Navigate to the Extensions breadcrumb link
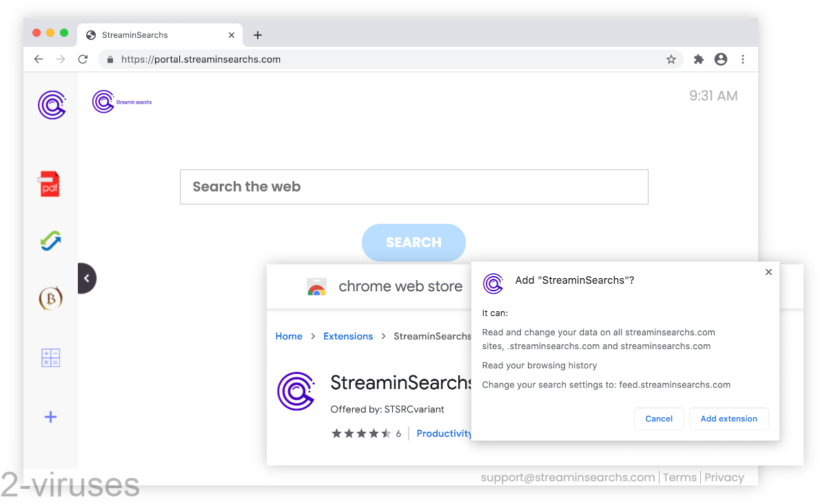827x504 pixels. coord(348,336)
